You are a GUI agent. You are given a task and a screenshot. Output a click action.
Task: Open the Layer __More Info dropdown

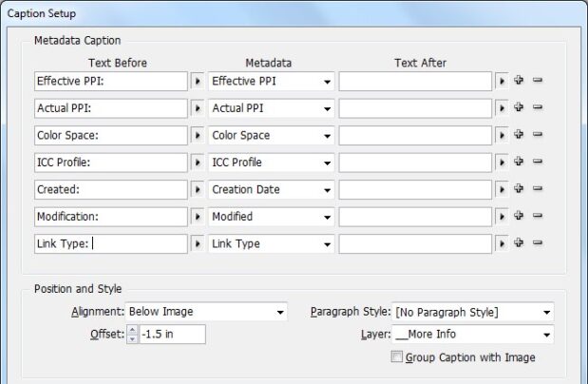click(473, 334)
